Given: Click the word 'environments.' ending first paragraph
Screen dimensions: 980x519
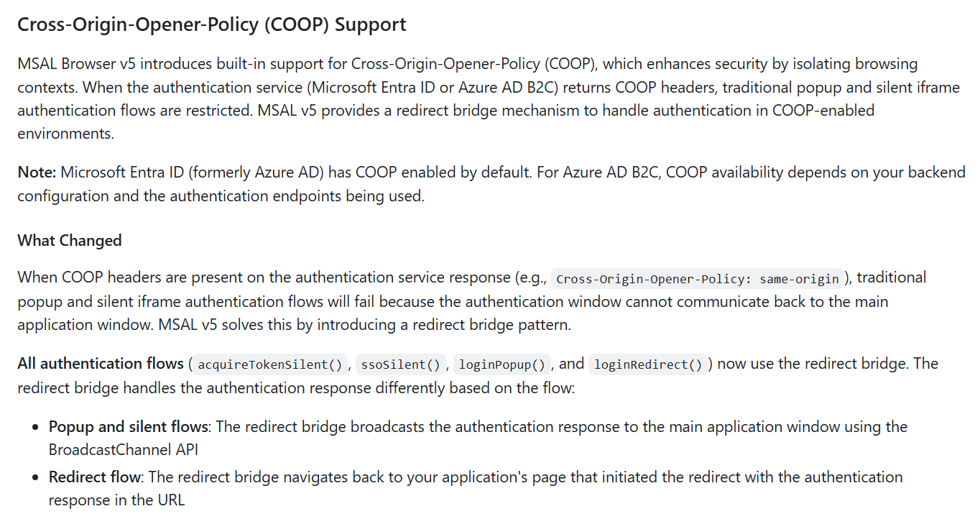Looking at the screenshot, I should (65, 134).
